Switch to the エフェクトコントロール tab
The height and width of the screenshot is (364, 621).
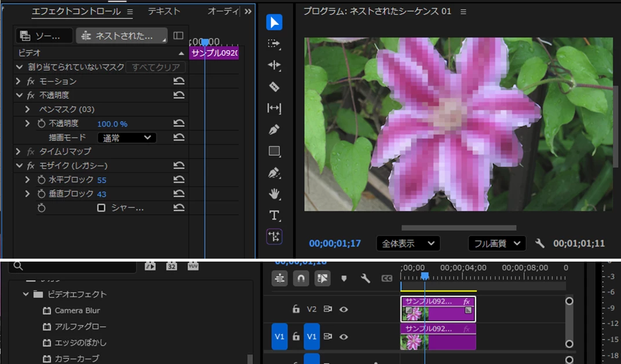point(76,12)
